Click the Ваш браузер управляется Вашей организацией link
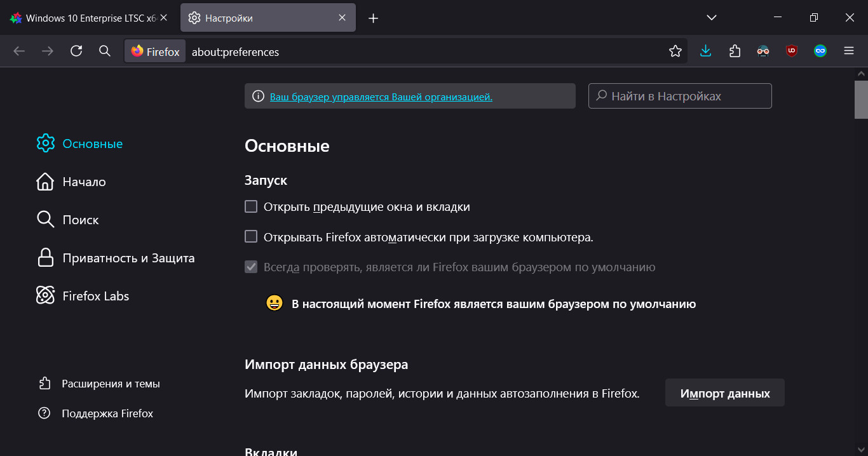The image size is (868, 456). [381, 97]
